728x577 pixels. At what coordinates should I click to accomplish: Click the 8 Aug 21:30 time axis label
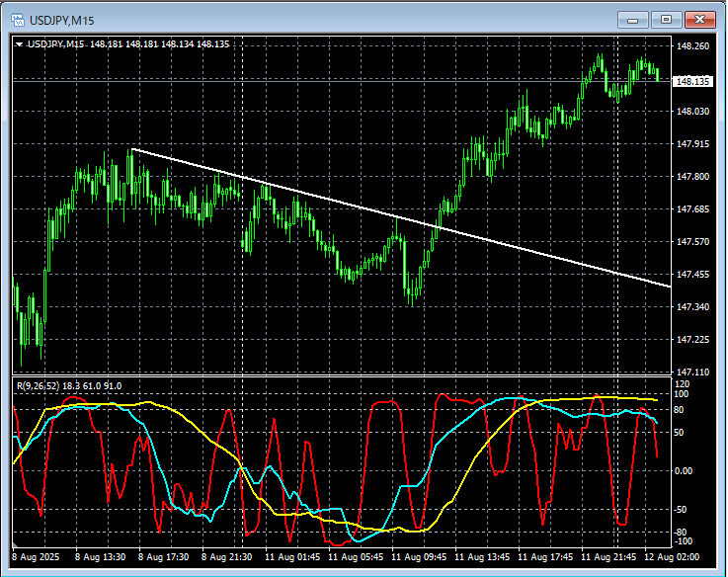click(x=226, y=556)
